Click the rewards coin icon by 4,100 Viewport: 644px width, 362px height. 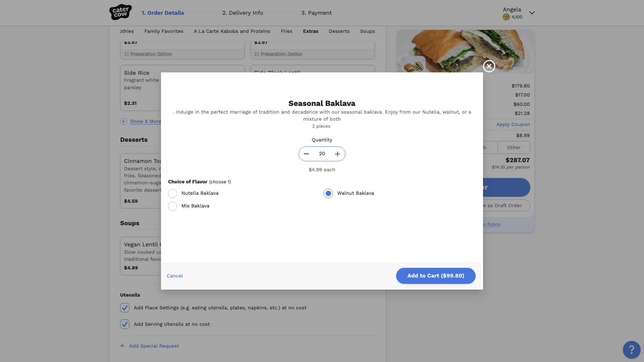coord(506,17)
